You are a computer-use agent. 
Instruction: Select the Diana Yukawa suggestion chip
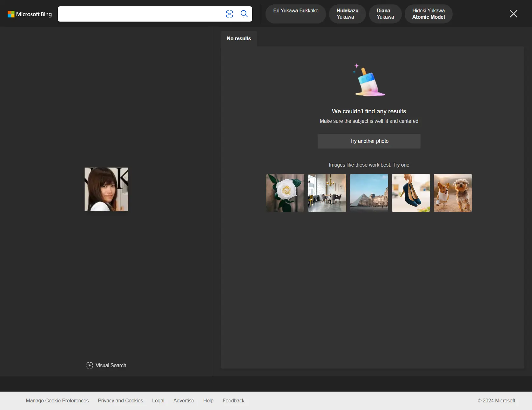pos(385,14)
